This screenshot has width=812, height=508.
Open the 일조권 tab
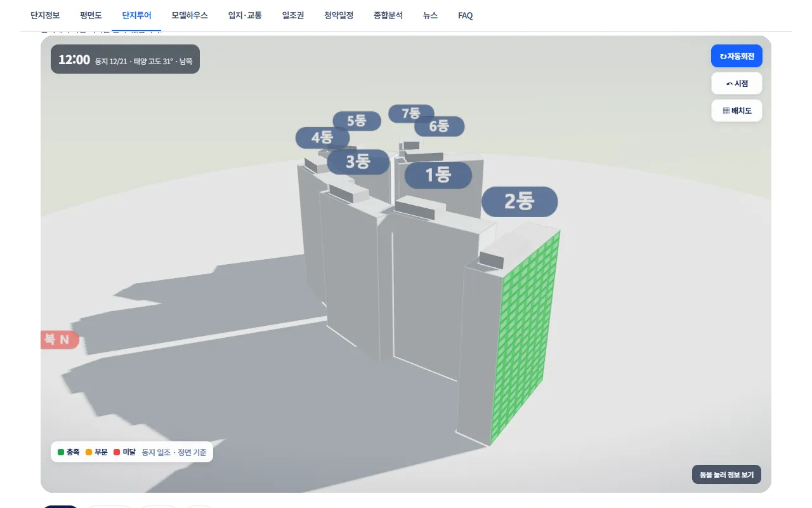(293, 15)
